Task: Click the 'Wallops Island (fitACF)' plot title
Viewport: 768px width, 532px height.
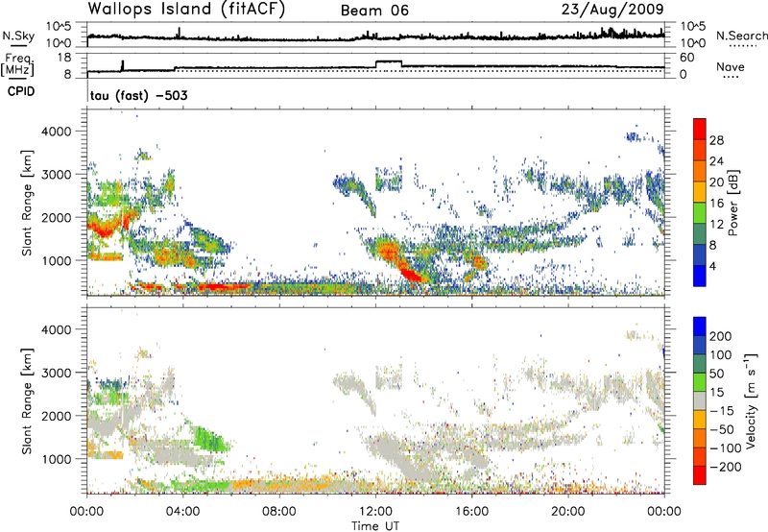Action: (x=186, y=9)
